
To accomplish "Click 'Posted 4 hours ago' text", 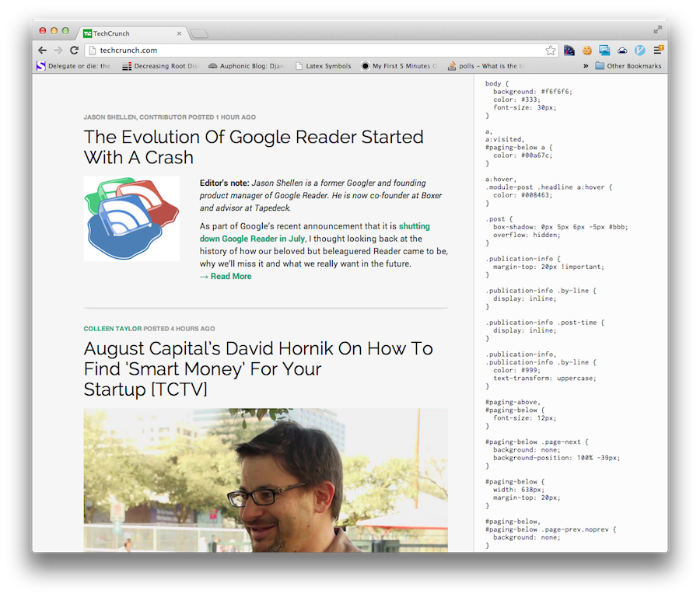I will 179,329.
